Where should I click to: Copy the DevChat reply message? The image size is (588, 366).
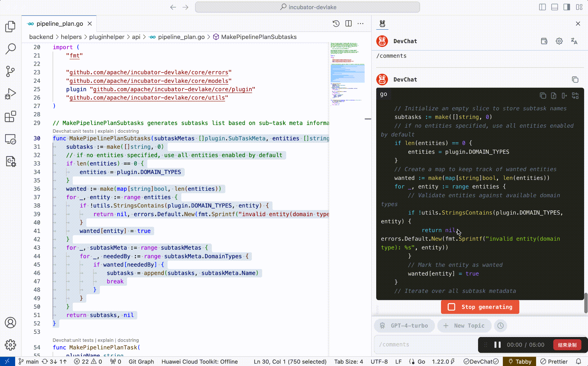click(575, 80)
